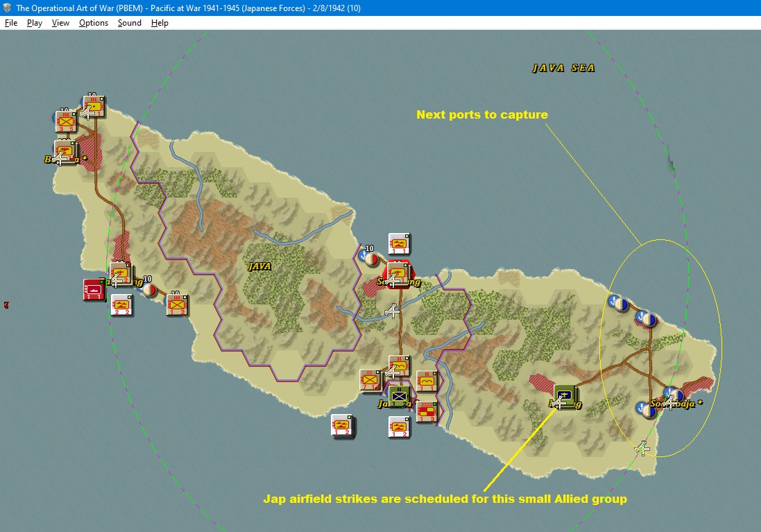This screenshot has height=532, width=761.
Task: Select the red naval unit counter marked 1 1
Action: [94, 290]
